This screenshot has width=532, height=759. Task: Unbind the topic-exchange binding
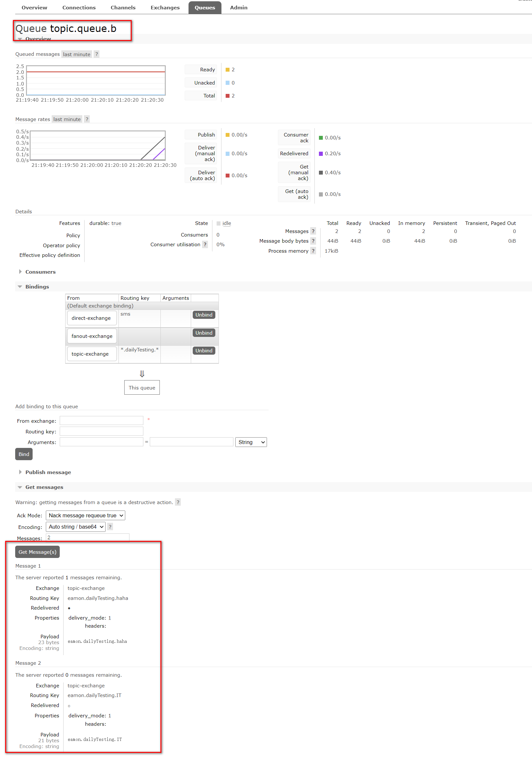point(204,351)
